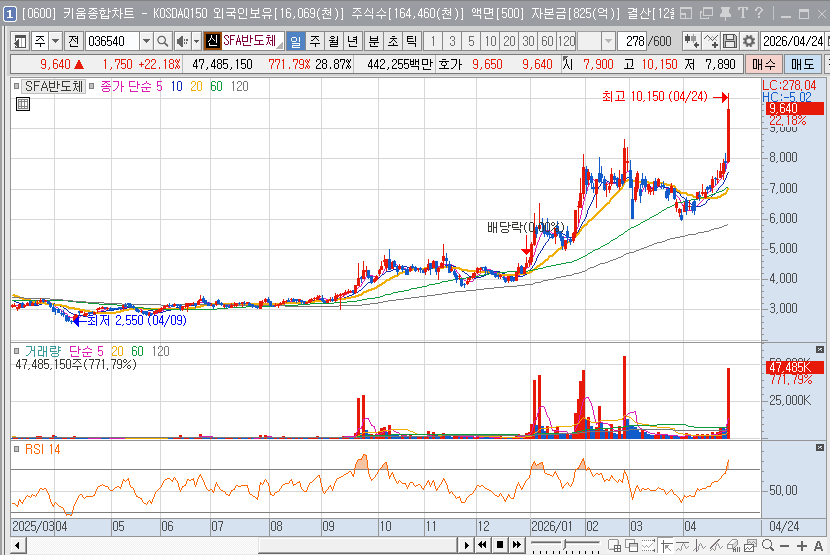This screenshot has width=830, height=555.
Task: Click the 신 badge before stock name
Action: [212, 41]
